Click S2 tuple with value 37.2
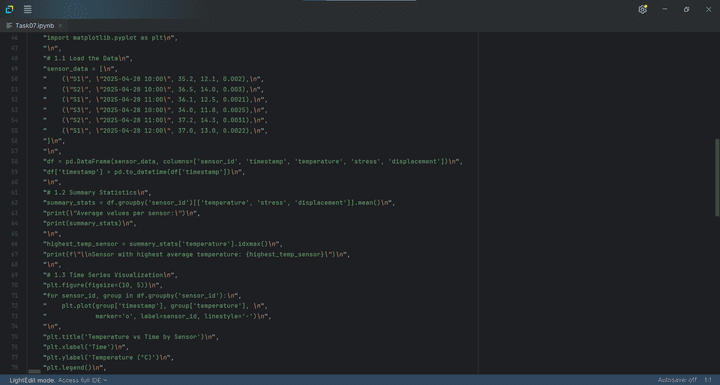The height and width of the screenshot is (385, 720). [x=155, y=120]
